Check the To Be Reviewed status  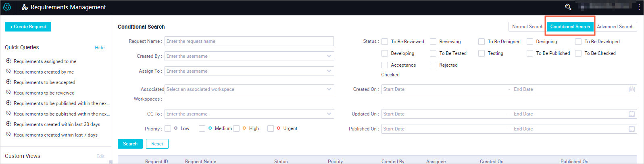(385, 42)
